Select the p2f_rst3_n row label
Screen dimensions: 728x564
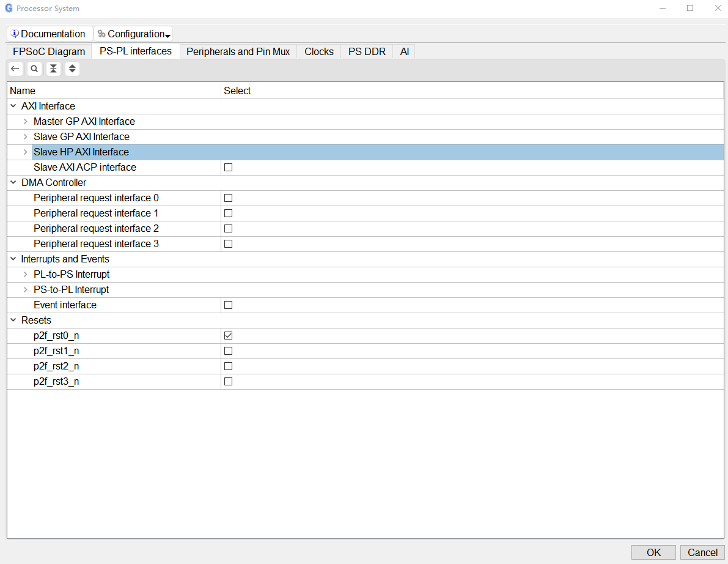(56, 382)
